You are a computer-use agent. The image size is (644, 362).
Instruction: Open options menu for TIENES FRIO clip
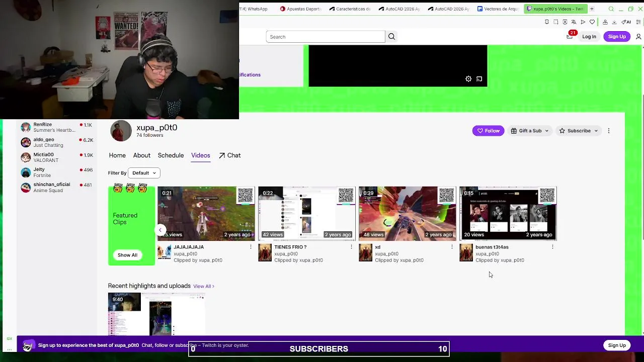click(x=351, y=247)
